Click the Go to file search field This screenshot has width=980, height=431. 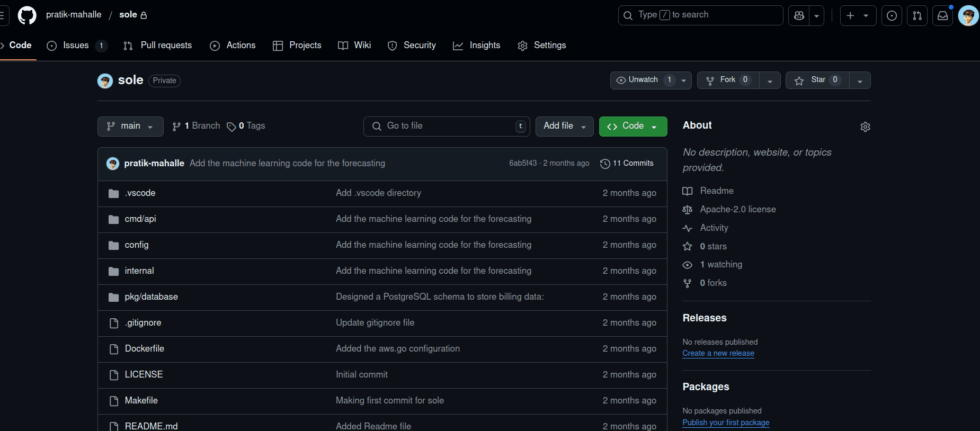click(x=446, y=126)
